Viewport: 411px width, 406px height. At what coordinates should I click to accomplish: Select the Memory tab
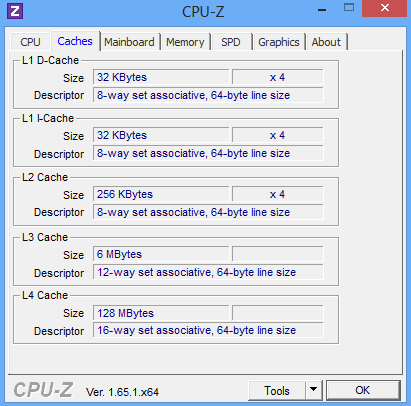[x=185, y=42]
